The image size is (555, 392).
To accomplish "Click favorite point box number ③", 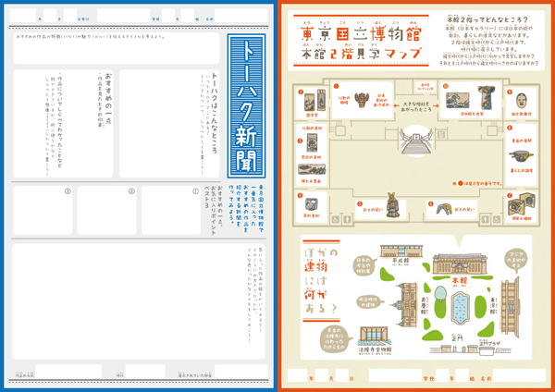I will click(x=43, y=210).
